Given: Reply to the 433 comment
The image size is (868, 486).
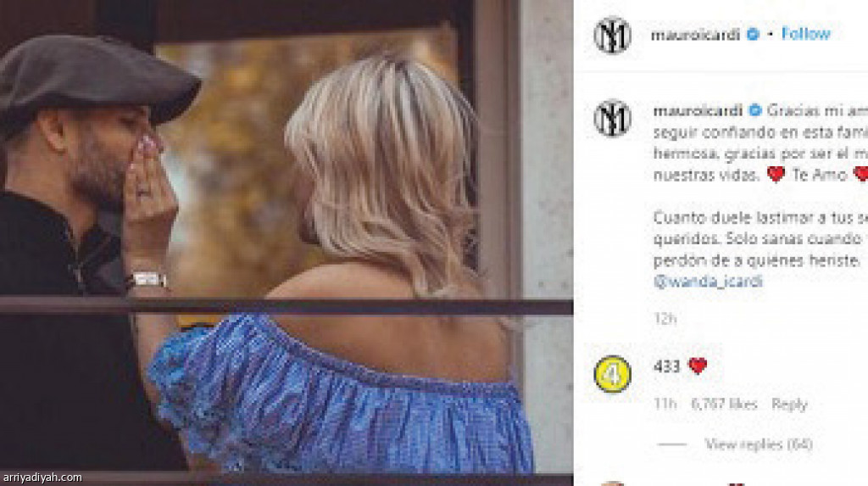Looking at the screenshot, I should pyautogui.click(x=789, y=405).
